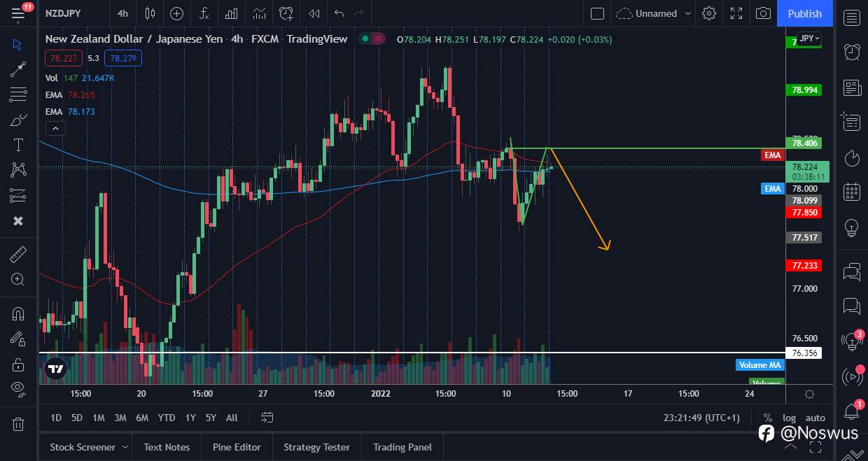868x461 pixels.
Task: Open the Indicators dialog via fx icon
Action: 204,13
